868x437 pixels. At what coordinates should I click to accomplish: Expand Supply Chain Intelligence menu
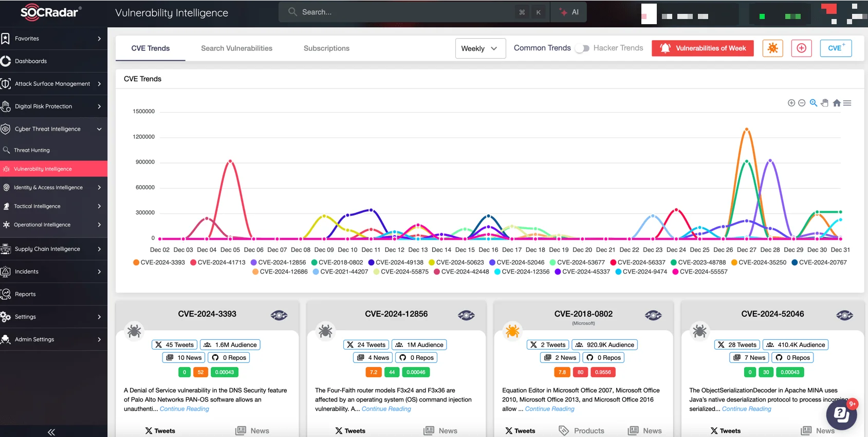[x=53, y=249]
